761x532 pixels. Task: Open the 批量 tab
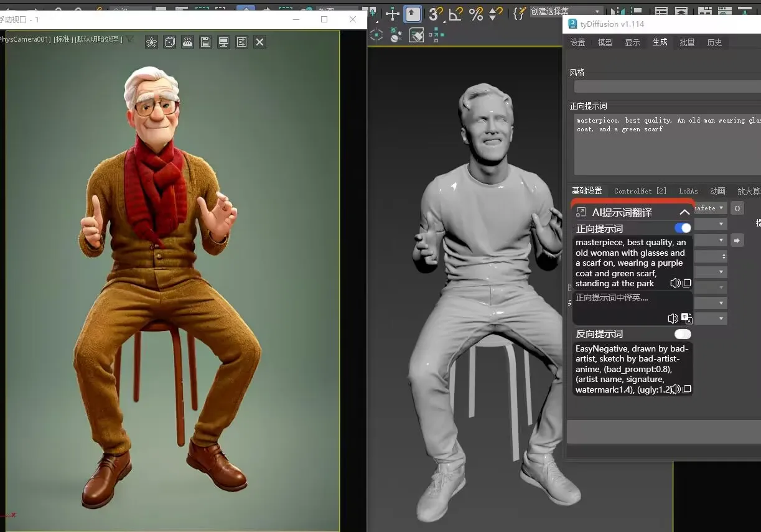coord(688,42)
